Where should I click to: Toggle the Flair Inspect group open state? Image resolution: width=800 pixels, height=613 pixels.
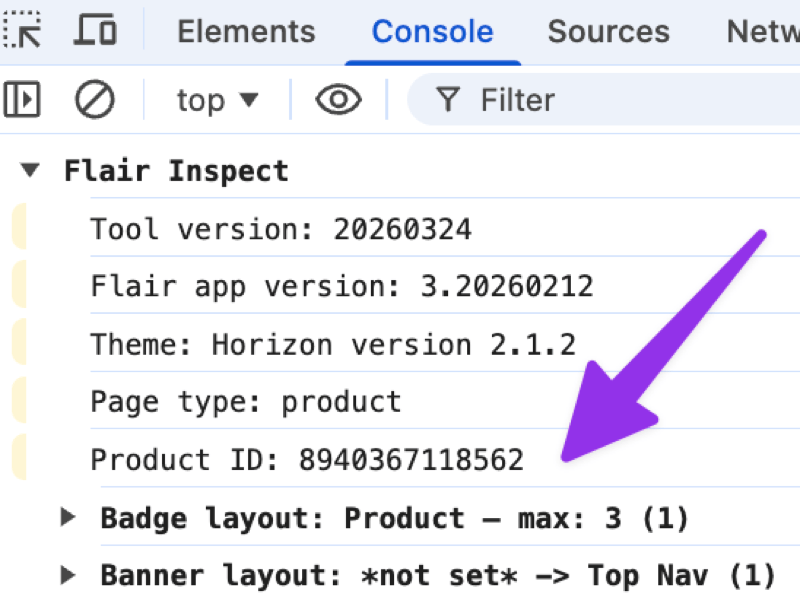pos(28,170)
